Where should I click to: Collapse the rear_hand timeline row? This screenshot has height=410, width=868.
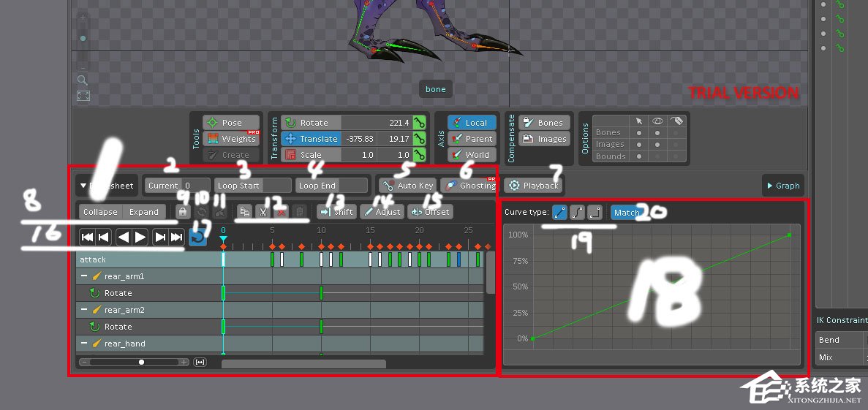tap(84, 343)
